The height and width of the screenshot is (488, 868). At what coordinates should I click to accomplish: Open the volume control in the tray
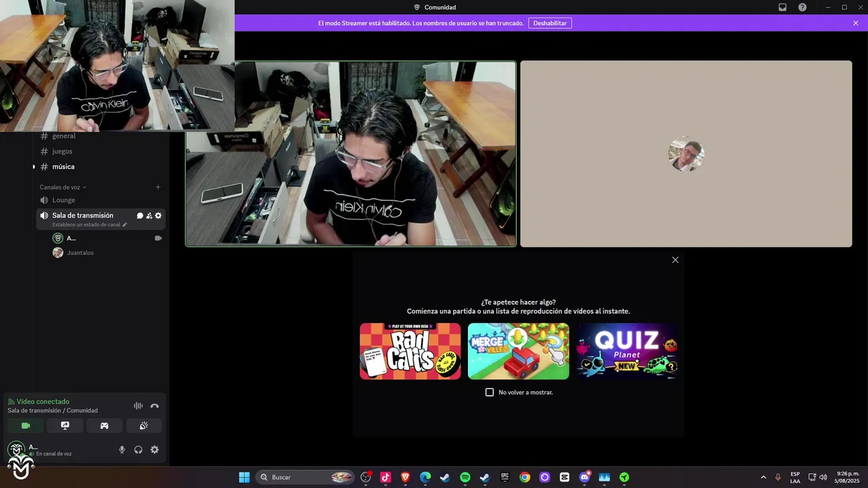point(823,477)
